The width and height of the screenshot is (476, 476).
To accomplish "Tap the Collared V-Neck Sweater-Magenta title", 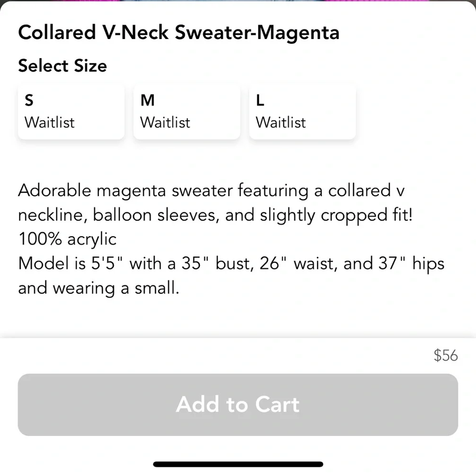I will (x=178, y=32).
